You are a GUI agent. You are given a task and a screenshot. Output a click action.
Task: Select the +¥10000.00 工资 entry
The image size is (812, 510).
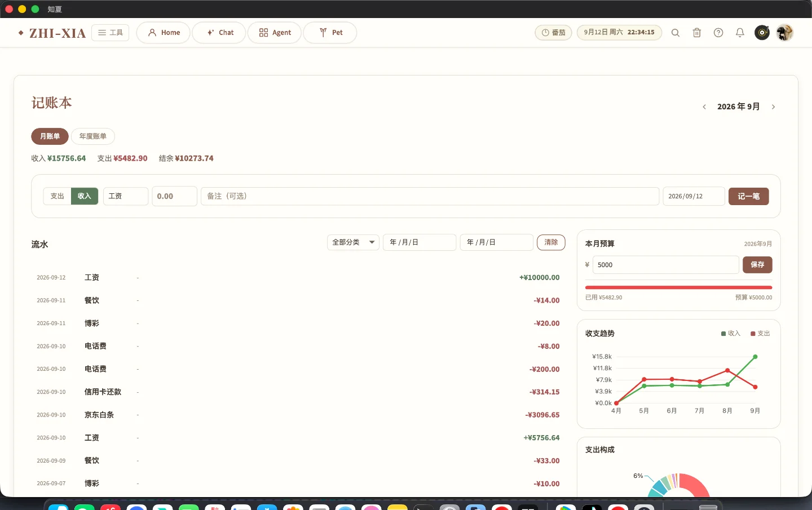(298, 278)
